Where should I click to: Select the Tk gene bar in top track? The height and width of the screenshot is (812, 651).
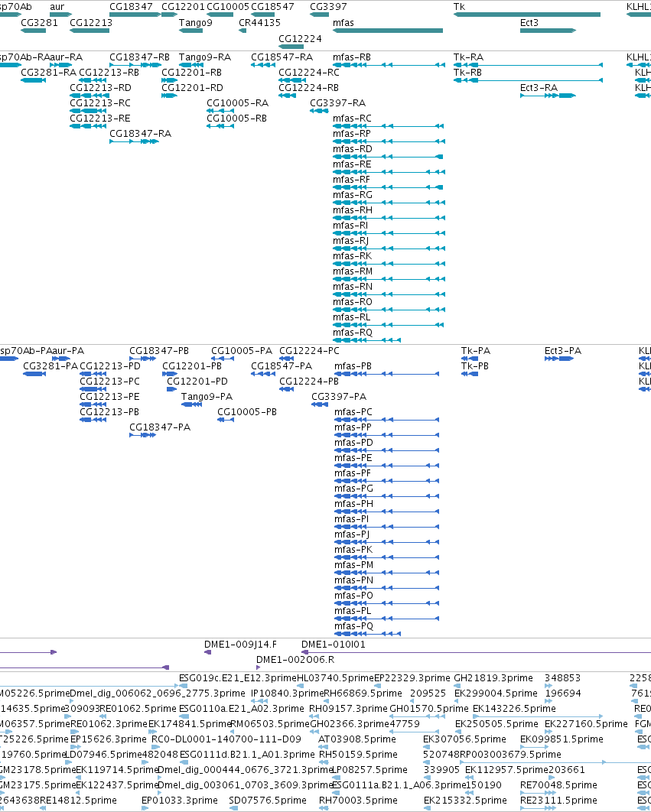tap(526, 15)
